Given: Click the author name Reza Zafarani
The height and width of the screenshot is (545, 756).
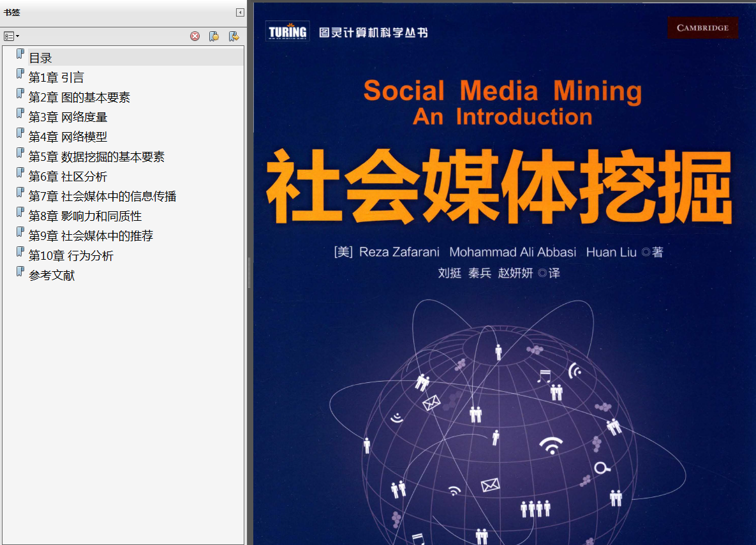Looking at the screenshot, I should (x=399, y=252).
